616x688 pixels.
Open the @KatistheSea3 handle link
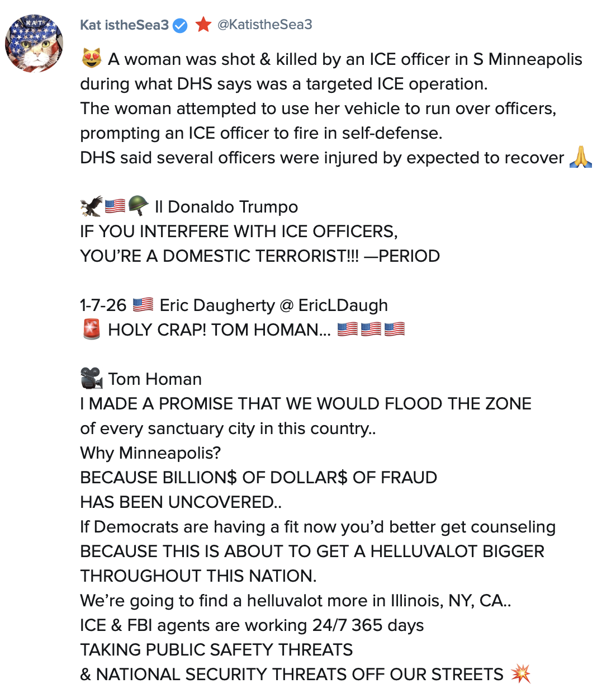(x=264, y=25)
